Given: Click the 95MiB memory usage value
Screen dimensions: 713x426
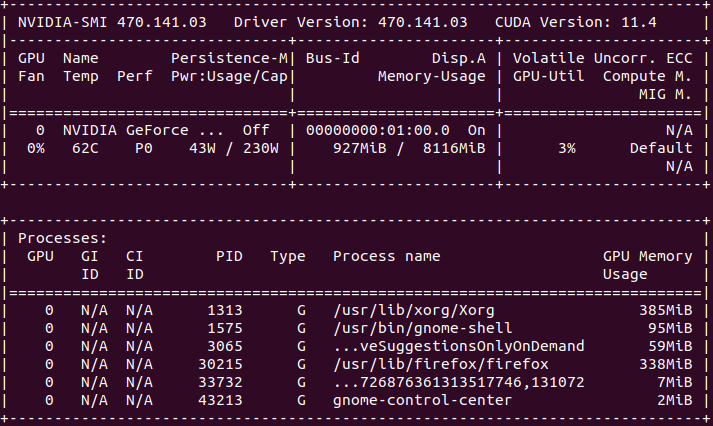Looking at the screenshot, I should click(670, 328).
